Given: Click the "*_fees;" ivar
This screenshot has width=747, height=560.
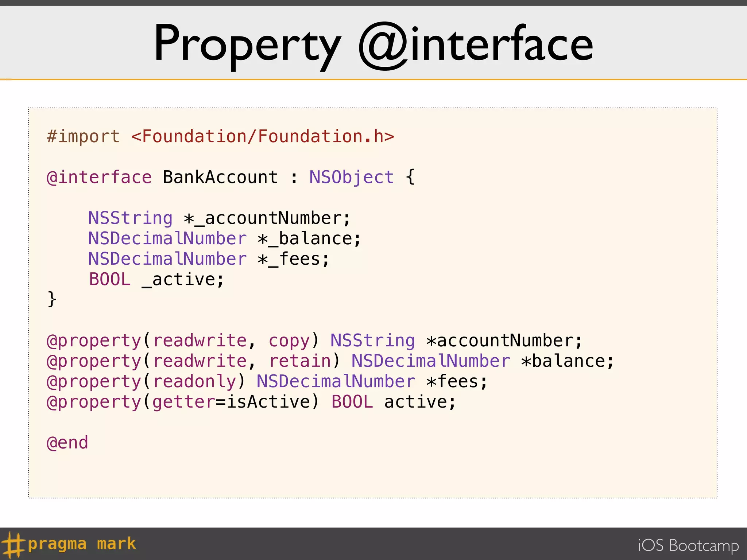Looking at the screenshot, I should coord(294,259).
